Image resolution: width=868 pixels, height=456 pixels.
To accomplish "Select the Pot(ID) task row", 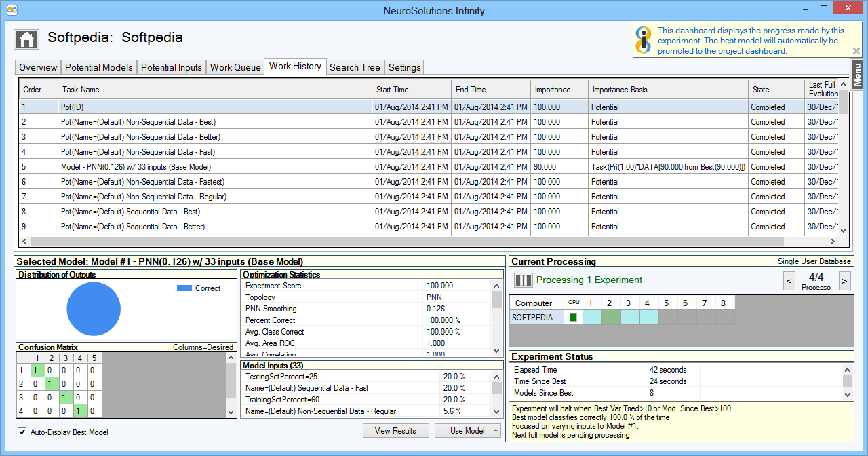I will click(x=429, y=107).
